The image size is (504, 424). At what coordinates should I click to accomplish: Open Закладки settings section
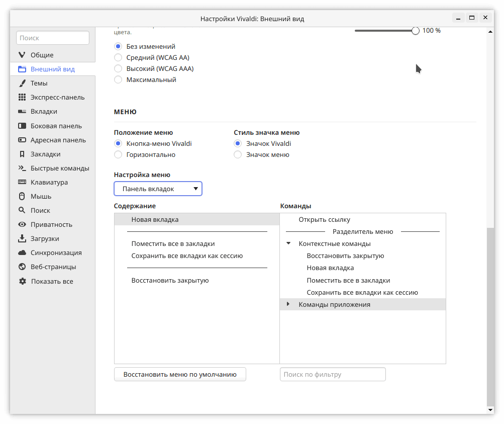pyautogui.click(x=52, y=154)
